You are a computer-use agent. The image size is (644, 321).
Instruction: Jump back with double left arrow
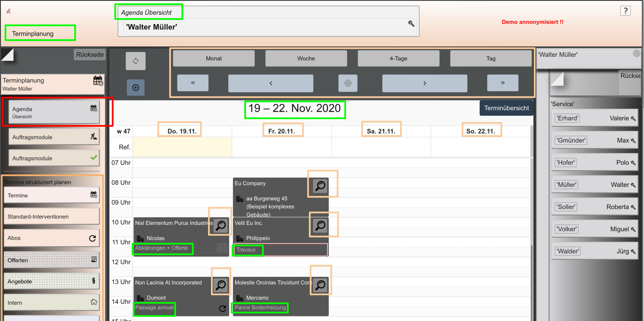coord(193,83)
